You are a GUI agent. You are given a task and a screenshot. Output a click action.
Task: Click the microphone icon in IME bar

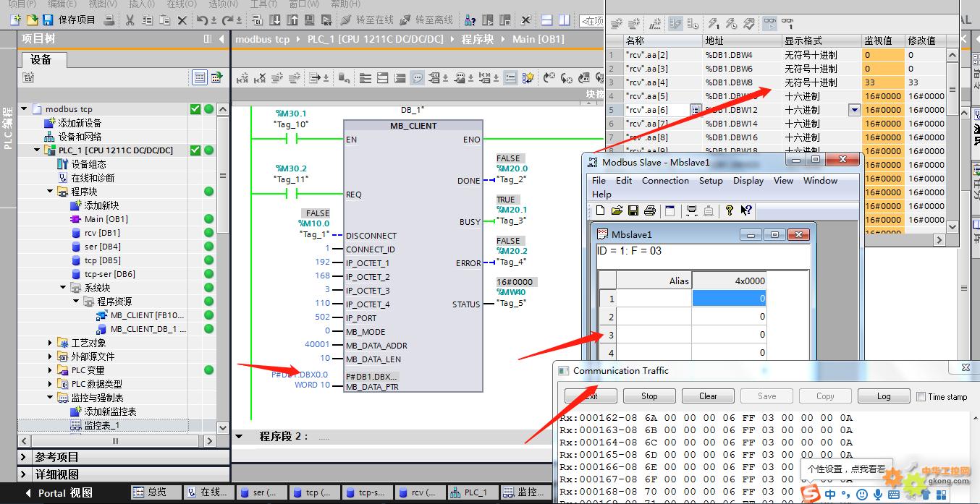pyautogui.click(x=878, y=495)
